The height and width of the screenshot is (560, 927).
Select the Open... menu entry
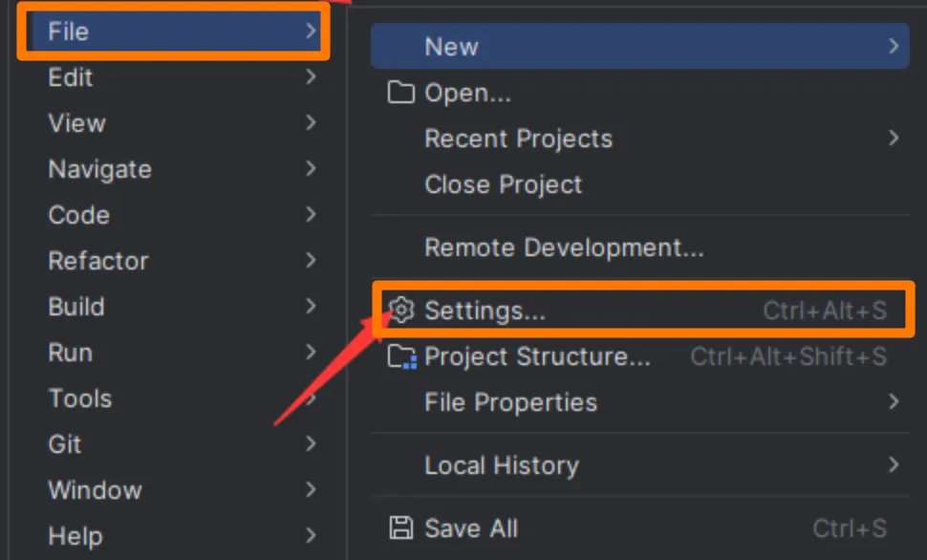tap(467, 93)
